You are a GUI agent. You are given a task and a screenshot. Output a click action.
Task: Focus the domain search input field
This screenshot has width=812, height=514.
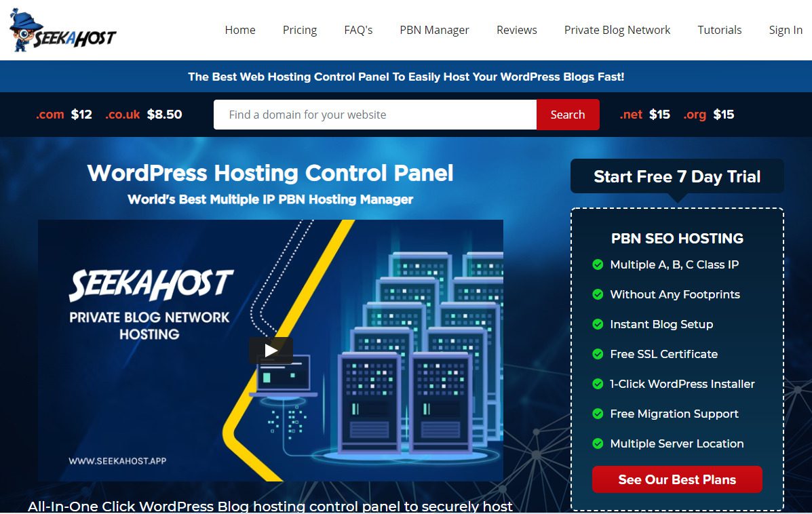coord(374,115)
